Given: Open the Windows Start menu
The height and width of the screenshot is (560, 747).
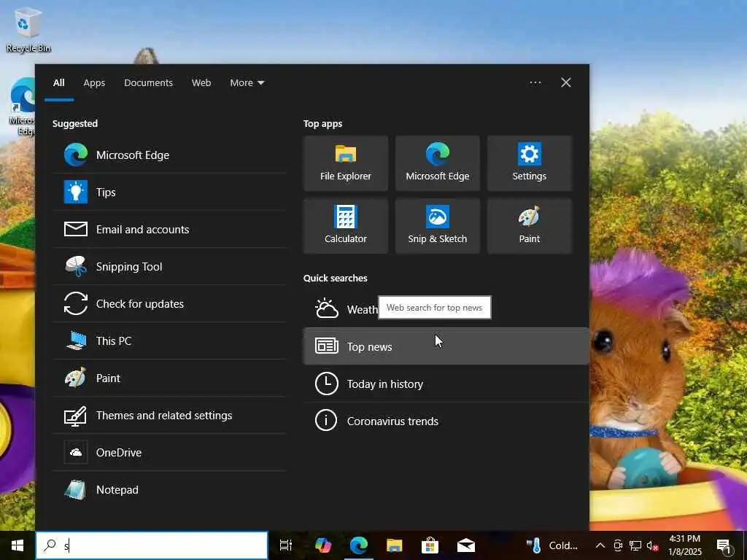Looking at the screenshot, I should coord(18,545).
